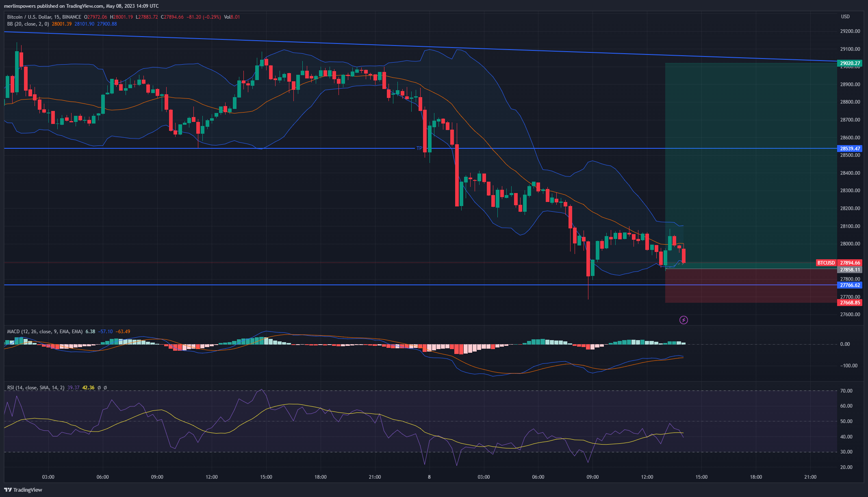Click the 29100.00 price axis label
The width and height of the screenshot is (868, 497).
(850, 49)
